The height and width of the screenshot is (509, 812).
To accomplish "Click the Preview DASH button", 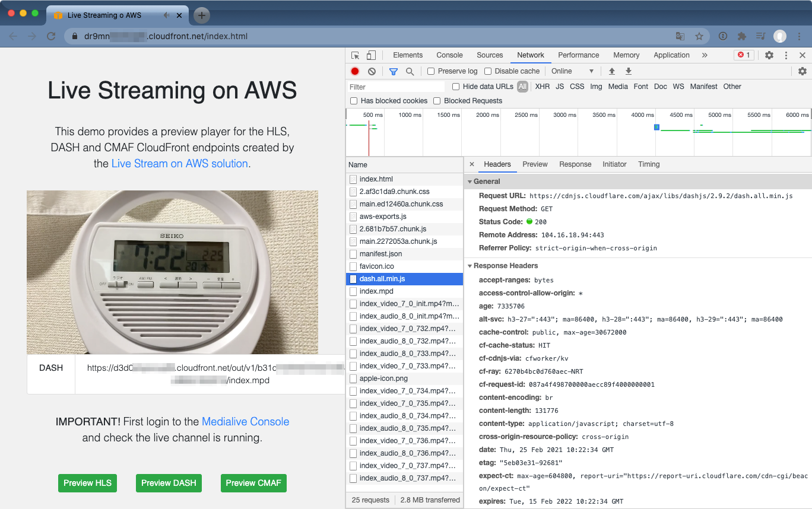I will tap(169, 483).
